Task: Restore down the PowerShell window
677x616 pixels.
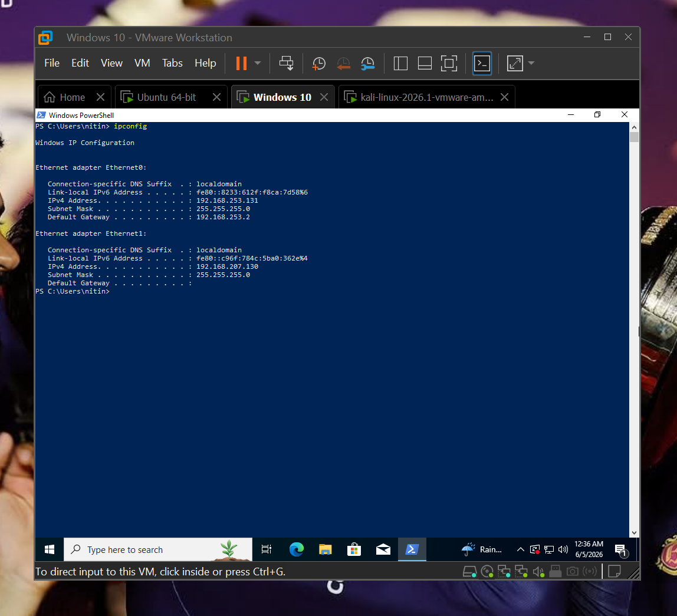Action: pyautogui.click(x=597, y=114)
